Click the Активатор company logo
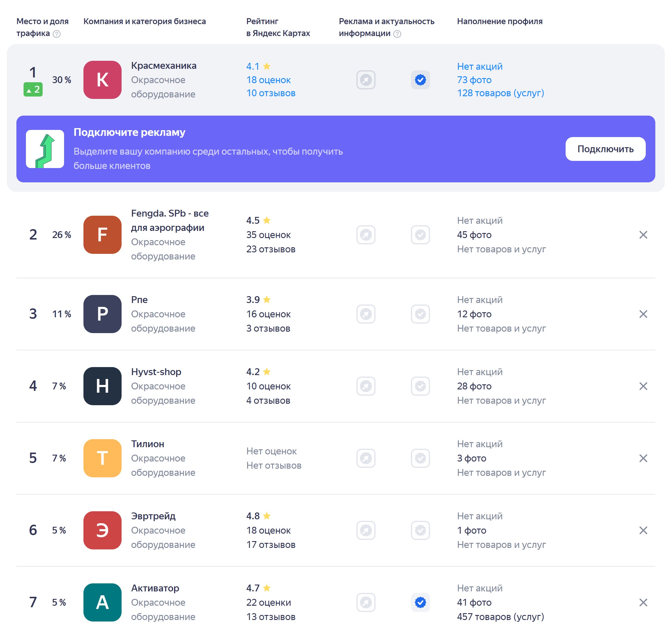 pyautogui.click(x=102, y=602)
